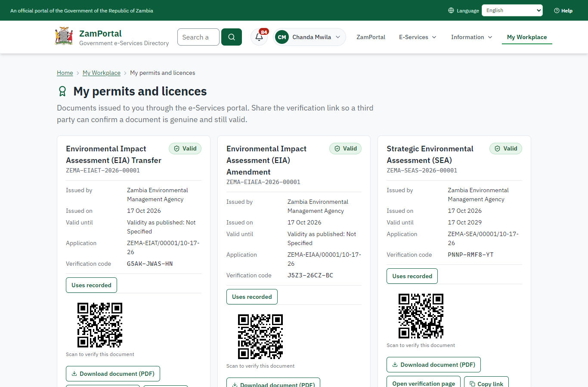Click the shield icon on EIA Transfer Valid badge
588x387 pixels.
click(x=176, y=148)
